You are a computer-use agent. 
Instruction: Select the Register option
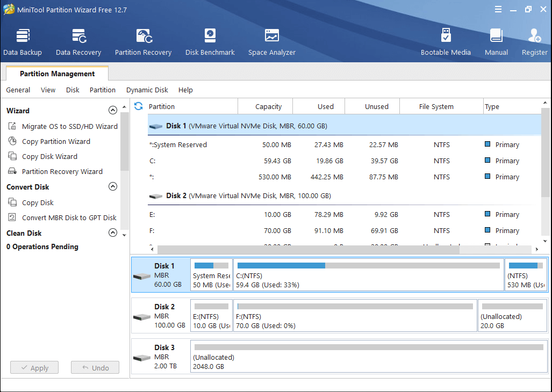[534, 42]
